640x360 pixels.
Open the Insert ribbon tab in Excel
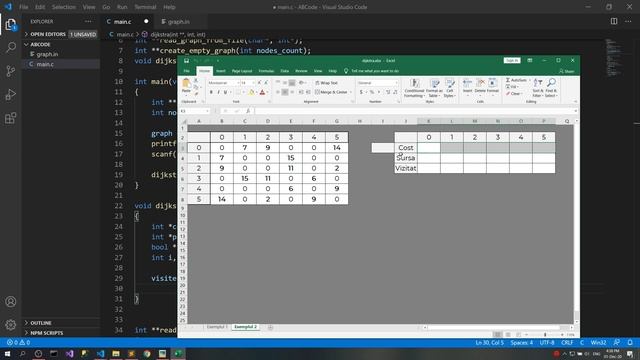click(x=221, y=71)
